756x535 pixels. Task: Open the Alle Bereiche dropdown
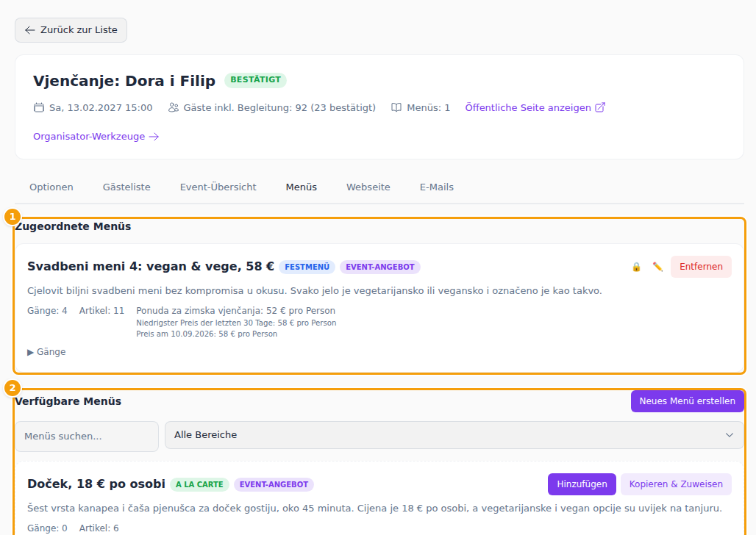[454, 435]
